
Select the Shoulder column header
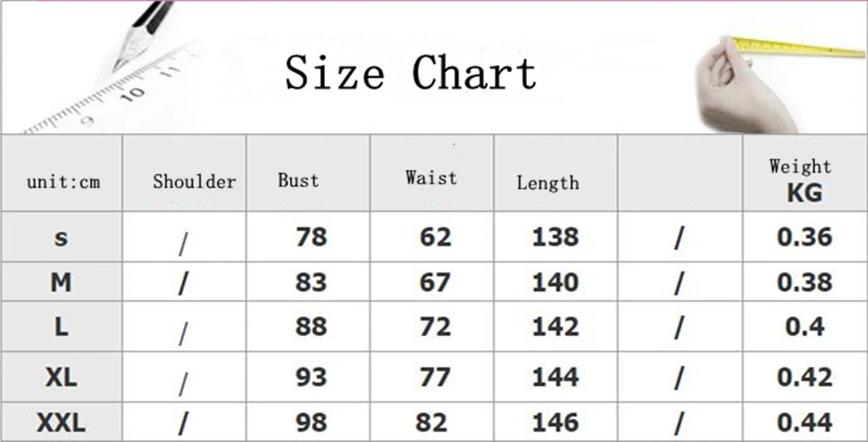pos(194,181)
